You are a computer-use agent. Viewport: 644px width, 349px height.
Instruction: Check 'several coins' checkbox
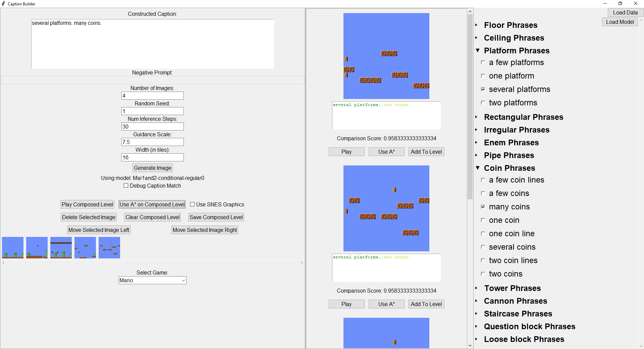pos(483,247)
